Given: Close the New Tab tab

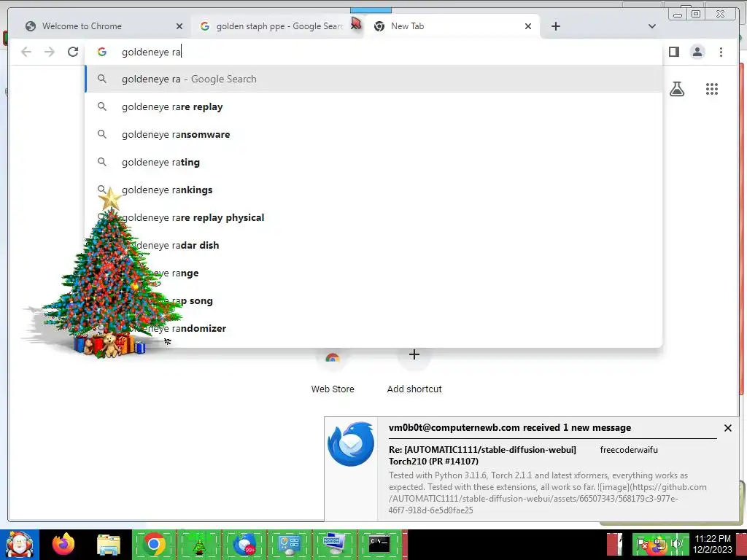Looking at the screenshot, I should pos(528,26).
